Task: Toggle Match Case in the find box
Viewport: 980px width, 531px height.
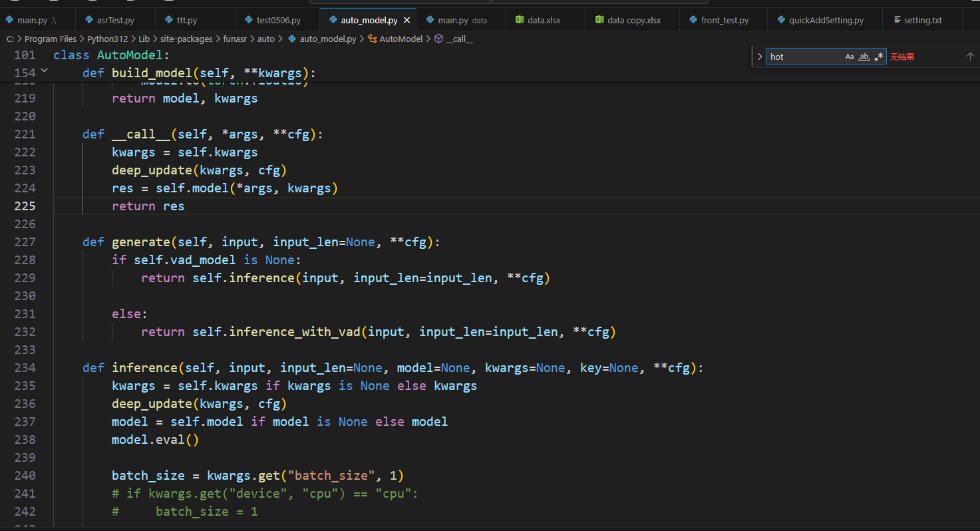Action: 850,57
